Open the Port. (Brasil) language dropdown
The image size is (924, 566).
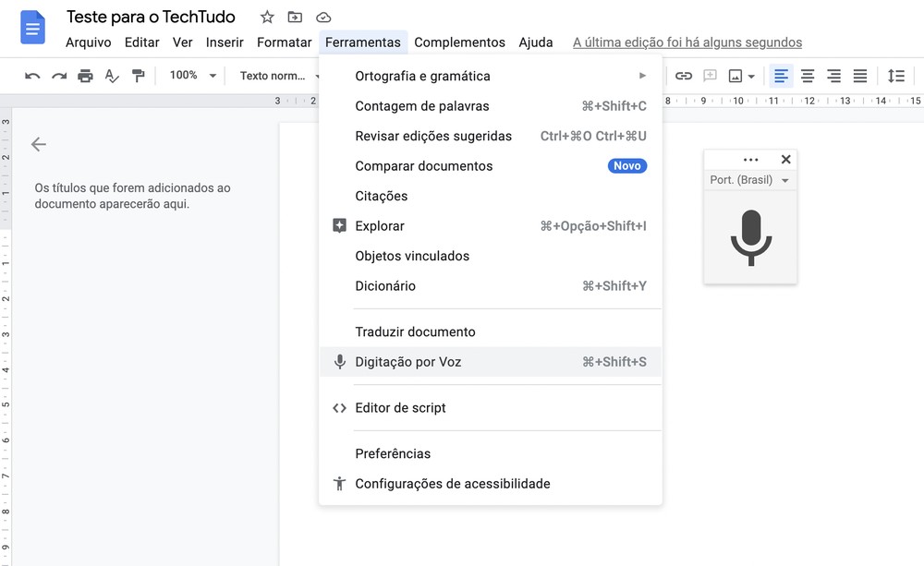coord(750,179)
